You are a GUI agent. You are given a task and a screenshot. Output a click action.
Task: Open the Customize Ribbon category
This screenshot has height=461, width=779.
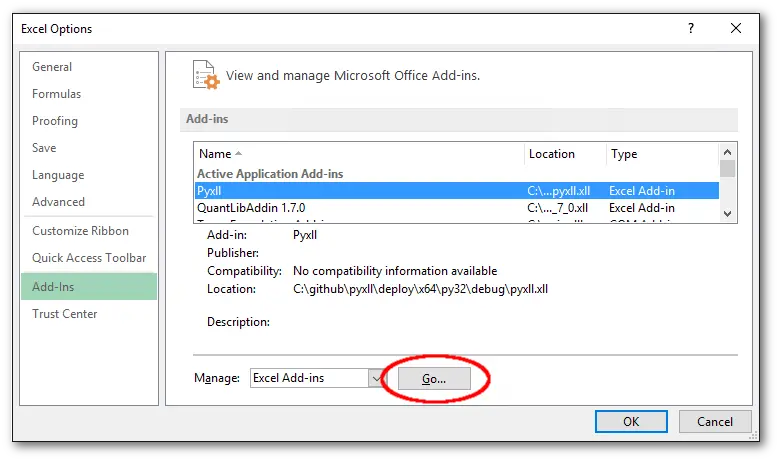80,230
